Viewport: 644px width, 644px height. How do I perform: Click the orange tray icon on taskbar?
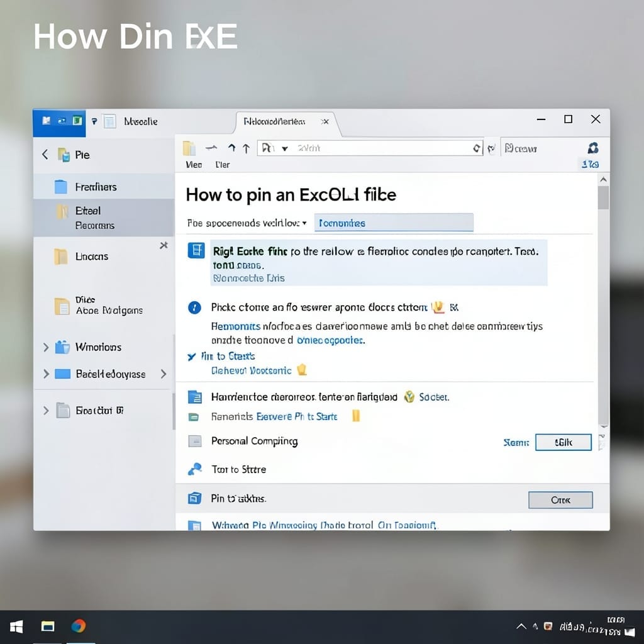(x=548, y=626)
